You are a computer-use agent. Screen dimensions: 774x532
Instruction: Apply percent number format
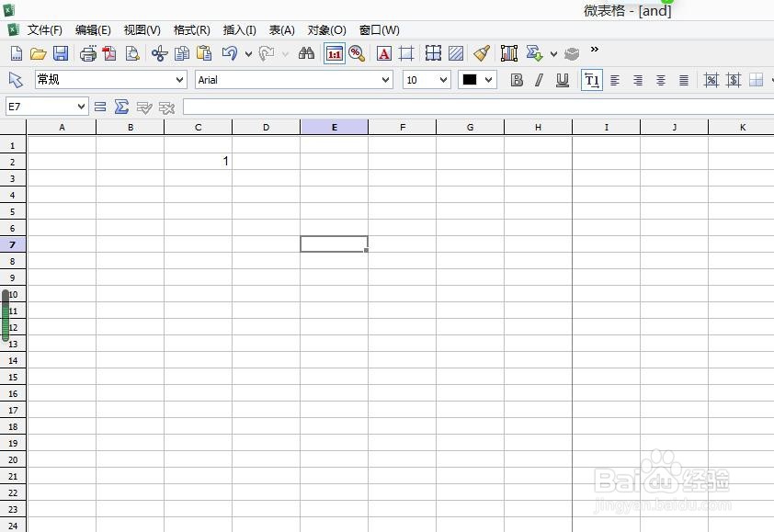(711, 80)
